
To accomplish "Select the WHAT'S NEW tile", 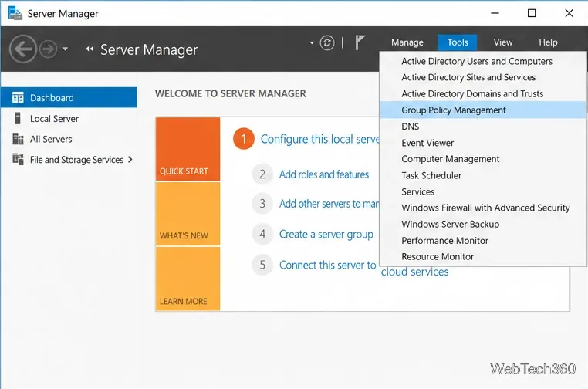I will coord(188,214).
